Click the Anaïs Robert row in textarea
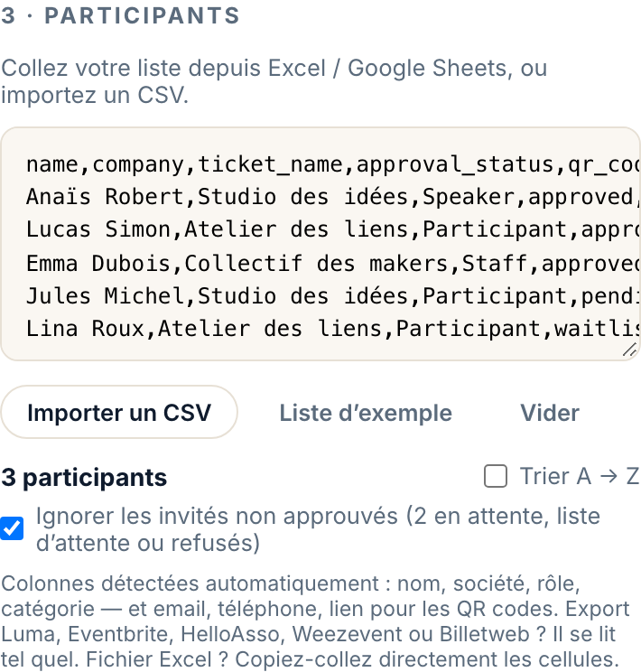The width and height of the screenshot is (641, 672). pos(332,197)
